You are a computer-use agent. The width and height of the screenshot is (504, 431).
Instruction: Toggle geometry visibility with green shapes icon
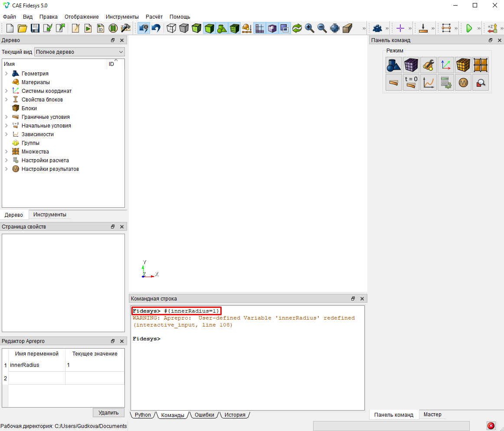(x=222, y=28)
